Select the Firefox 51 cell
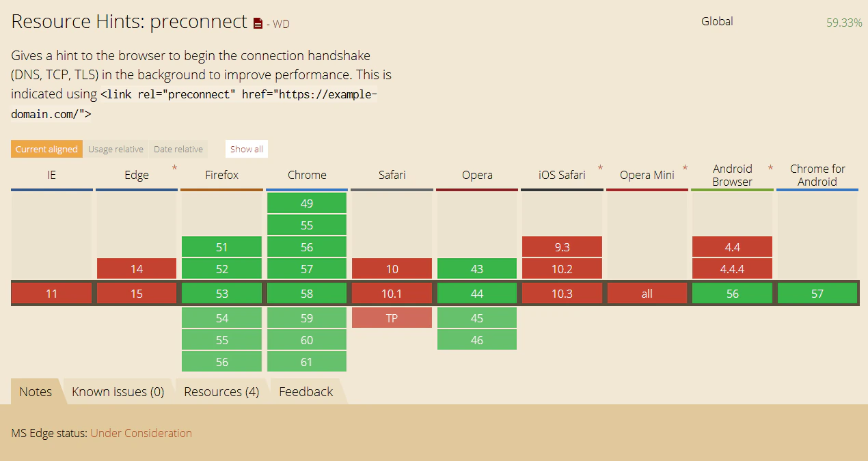This screenshot has width=868, height=461. [x=222, y=247]
